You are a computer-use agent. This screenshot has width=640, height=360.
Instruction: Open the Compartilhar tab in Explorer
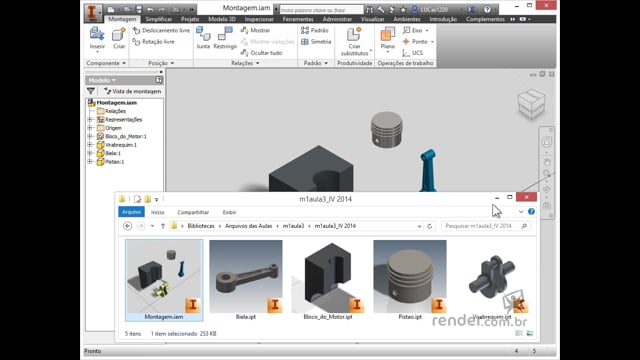[193, 212]
